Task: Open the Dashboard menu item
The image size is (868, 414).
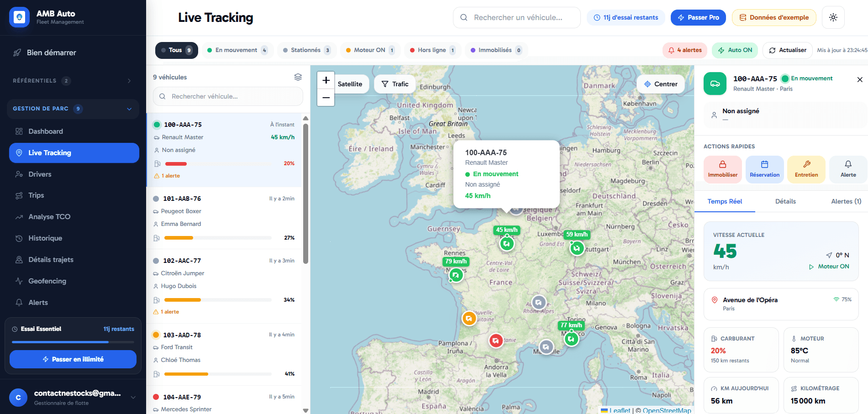Action: click(74, 131)
